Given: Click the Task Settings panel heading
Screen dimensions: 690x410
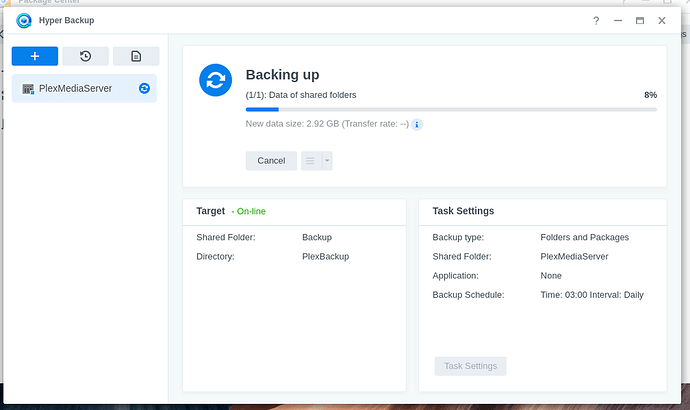Looking at the screenshot, I should pyautogui.click(x=463, y=211).
